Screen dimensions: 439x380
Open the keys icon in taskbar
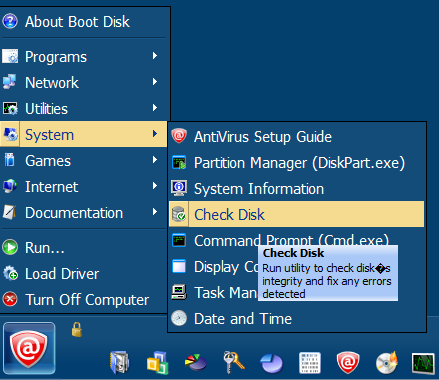pyautogui.click(x=234, y=362)
